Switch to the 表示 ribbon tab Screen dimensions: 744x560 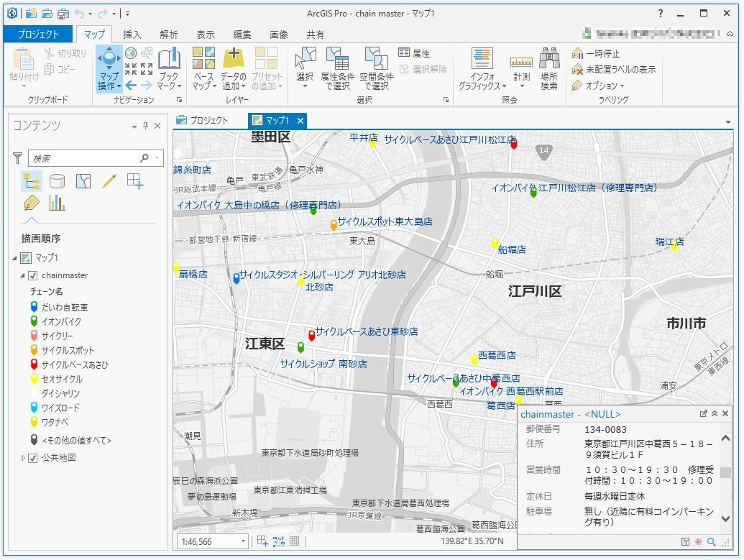pyautogui.click(x=206, y=35)
